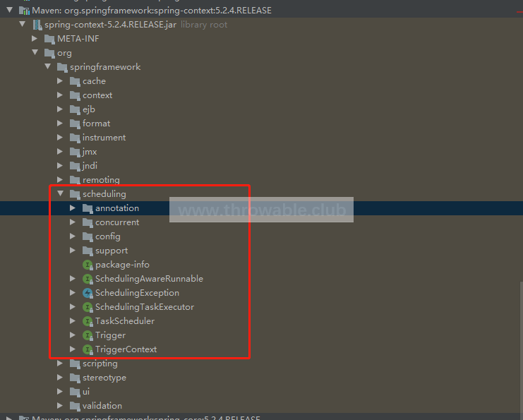Viewport: 523px width, 420px height.
Task: Click the jndi package folder icon
Action: pos(75,166)
